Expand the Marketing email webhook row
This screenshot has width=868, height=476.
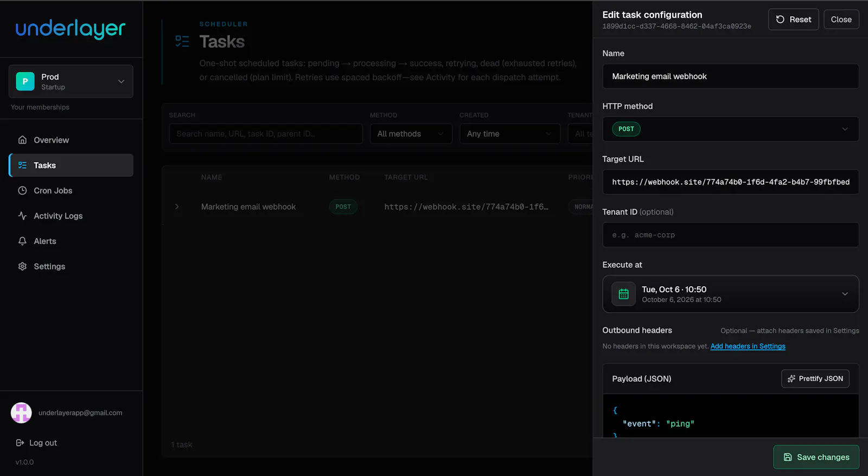177,207
